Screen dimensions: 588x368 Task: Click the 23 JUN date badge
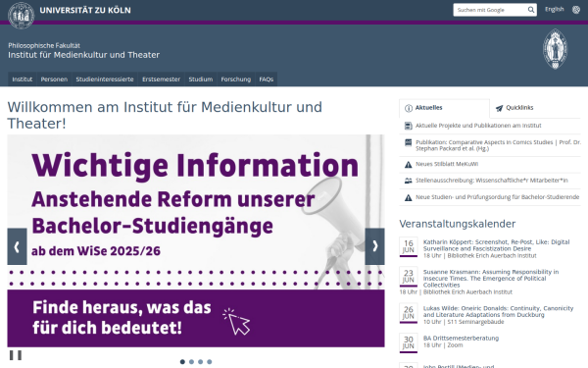point(409,277)
